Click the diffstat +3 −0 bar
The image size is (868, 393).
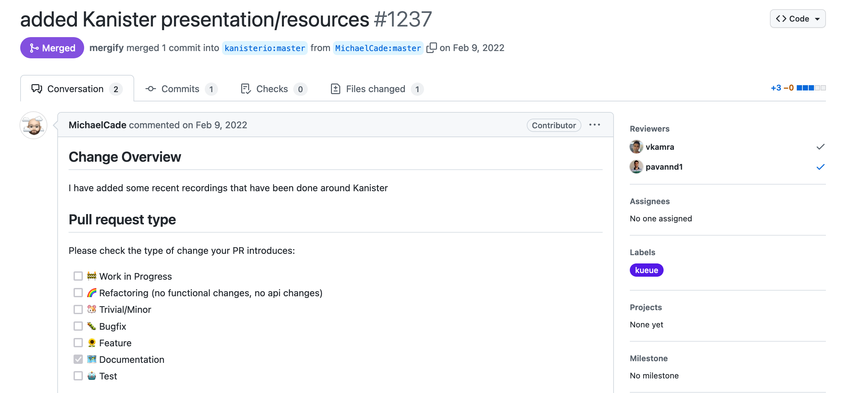tap(798, 88)
